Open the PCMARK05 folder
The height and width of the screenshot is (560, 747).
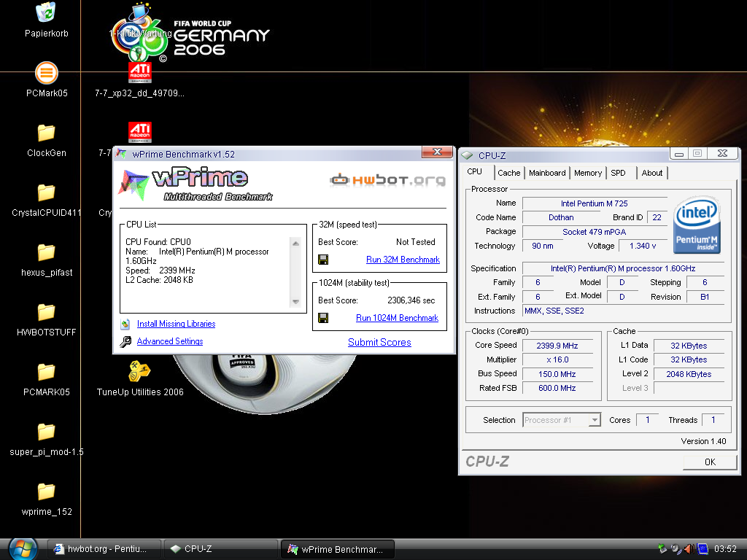[46, 373]
